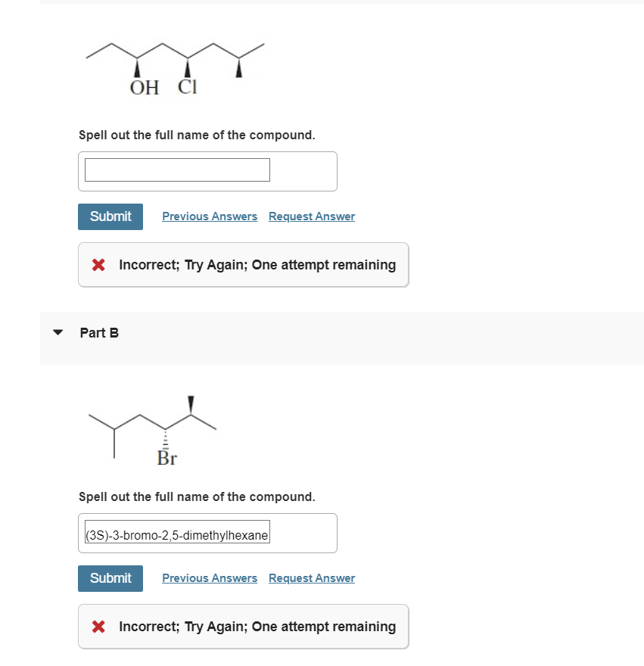Click the Cl label in the first structure
This screenshot has height=666, width=644.
click(186, 86)
